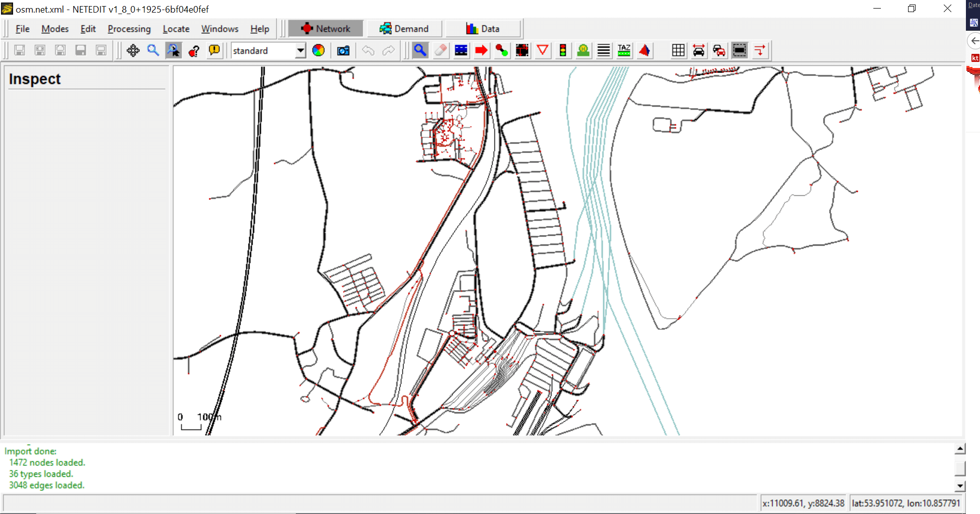Open the Locate menu
Image resolution: width=980 pixels, height=514 pixels.
click(176, 29)
